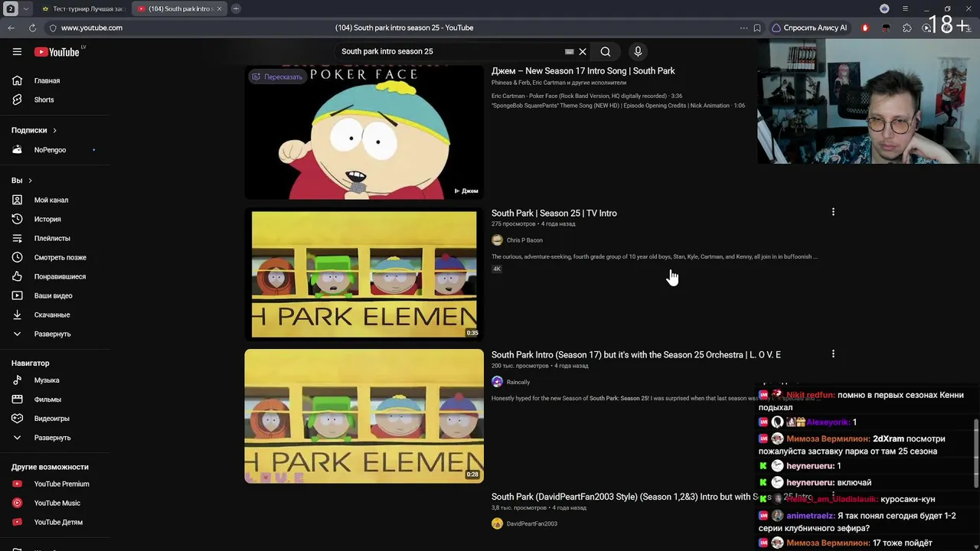Open more options for Season 25 TV Intro
980x551 pixels.
pyautogui.click(x=833, y=212)
